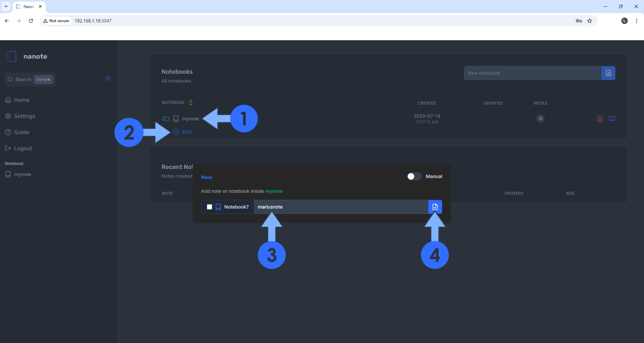Click the notes count badge 0

[540, 119]
